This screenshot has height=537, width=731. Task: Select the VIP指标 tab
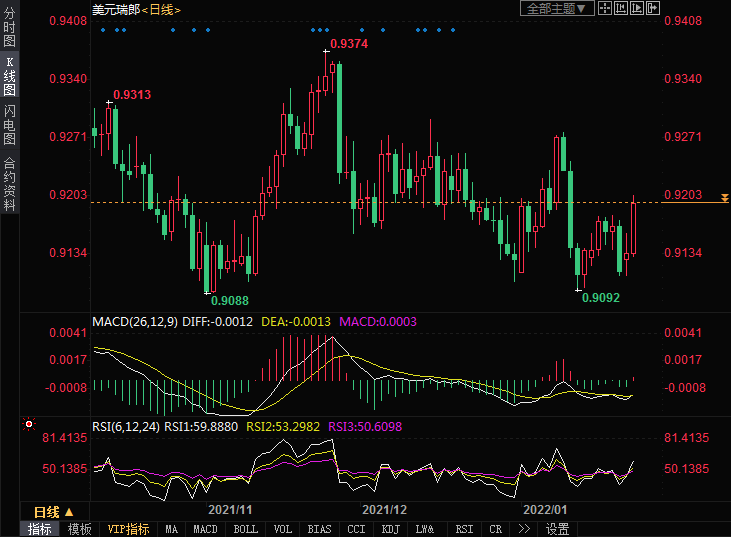[127, 529]
